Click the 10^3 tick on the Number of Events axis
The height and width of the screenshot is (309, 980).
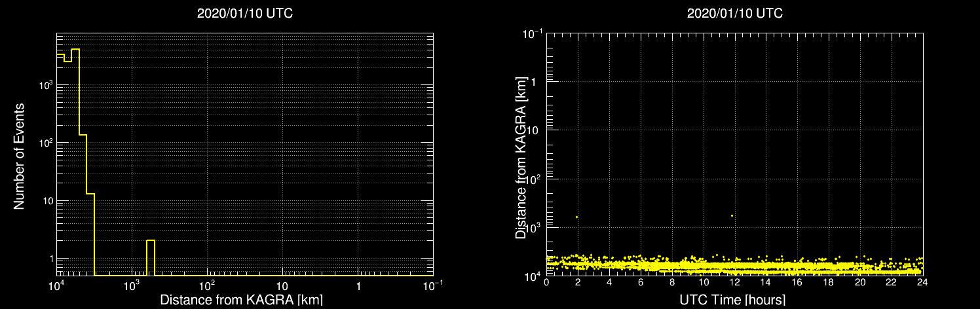point(46,84)
